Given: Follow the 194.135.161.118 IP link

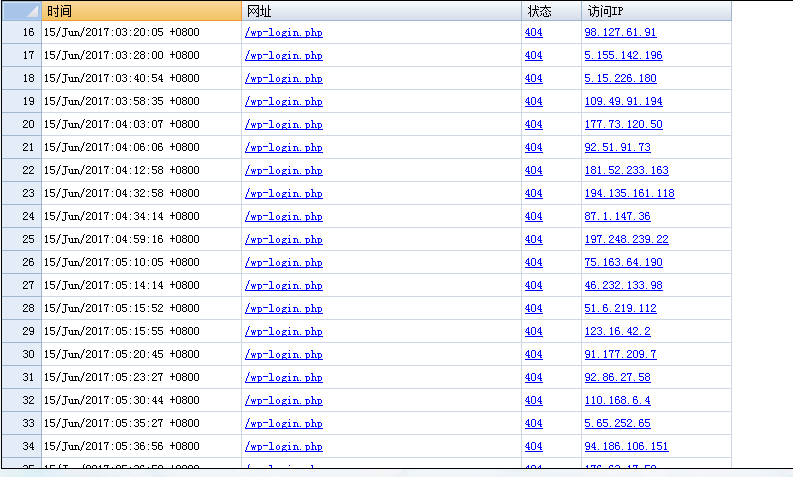Looking at the screenshot, I should point(629,194).
